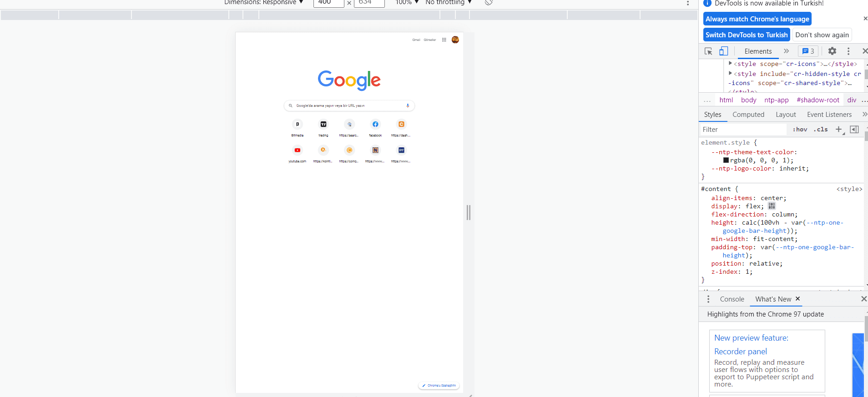Click the Görseller link
The image size is (868, 397).
coord(430,40)
